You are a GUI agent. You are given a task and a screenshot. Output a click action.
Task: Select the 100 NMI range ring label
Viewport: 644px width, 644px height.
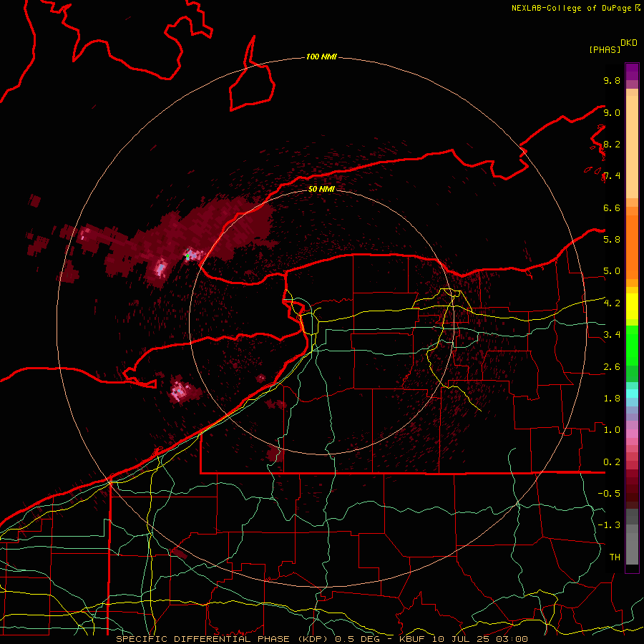tap(321, 57)
